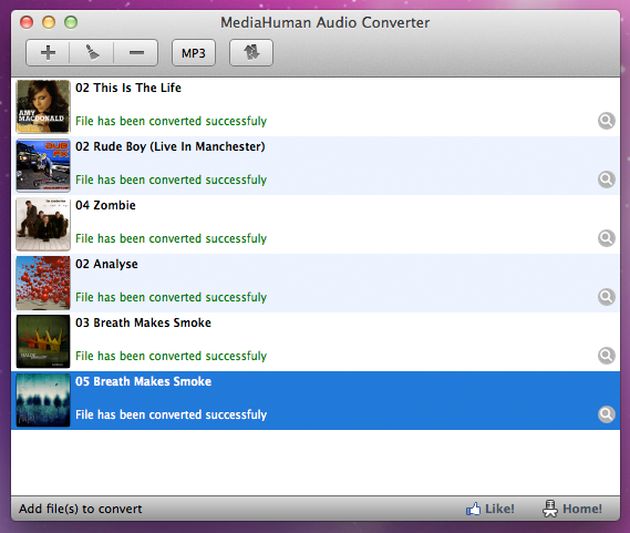Image resolution: width=630 pixels, height=533 pixels.
Task: Click the Amy Macdonald album cover thumbnail
Action: pyautogui.click(x=43, y=106)
